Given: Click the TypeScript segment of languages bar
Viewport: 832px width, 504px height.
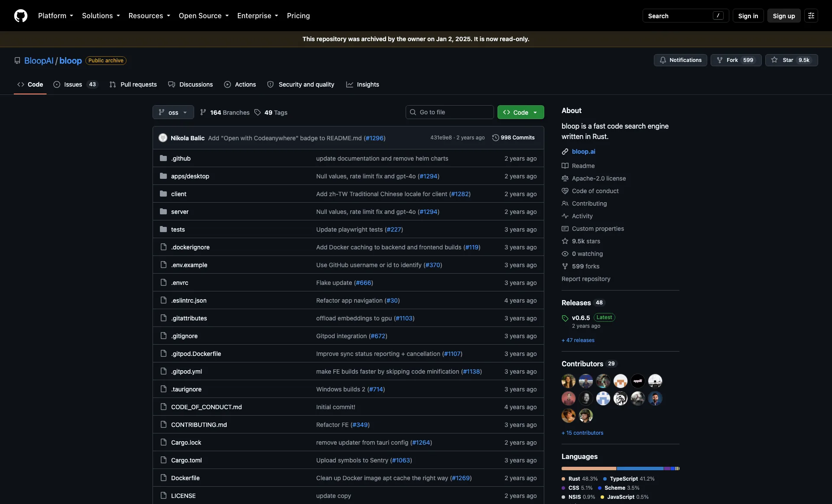Looking at the screenshot, I should [x=640, y=468].
